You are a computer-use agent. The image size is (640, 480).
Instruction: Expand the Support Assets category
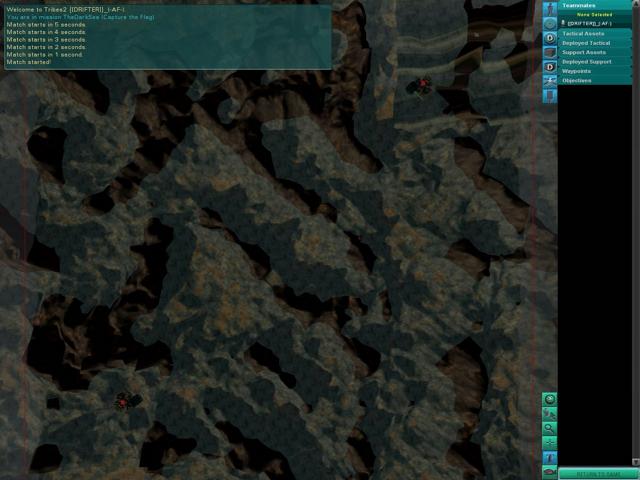[594, 52]
